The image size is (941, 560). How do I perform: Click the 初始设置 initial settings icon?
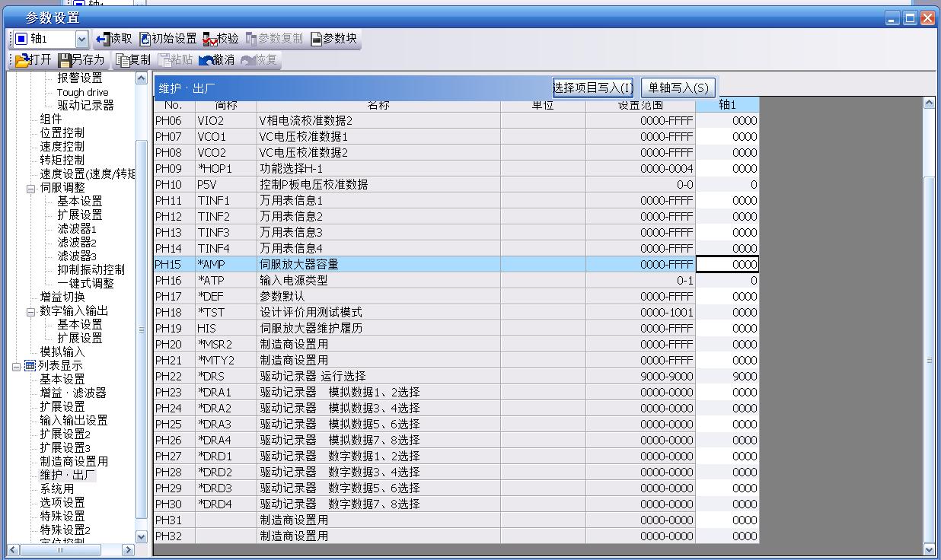coord(145,39)
